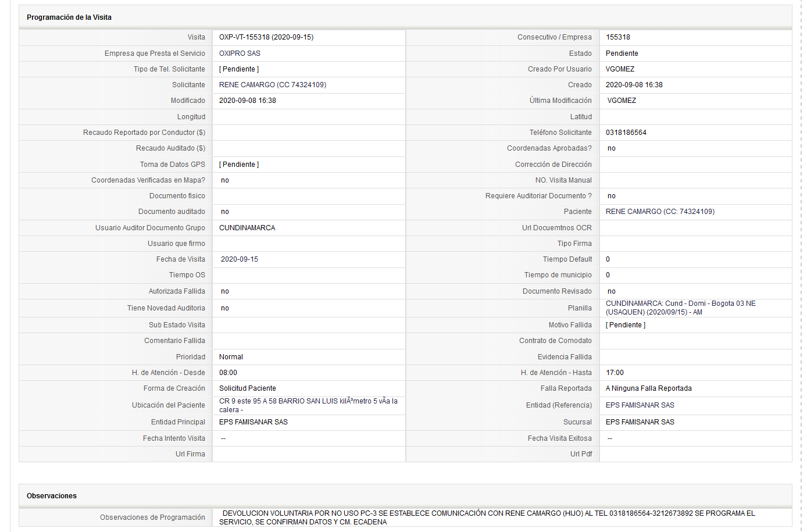Select the Url Pdf label
This screenshot has width=807, height=532.
[581, 454]
